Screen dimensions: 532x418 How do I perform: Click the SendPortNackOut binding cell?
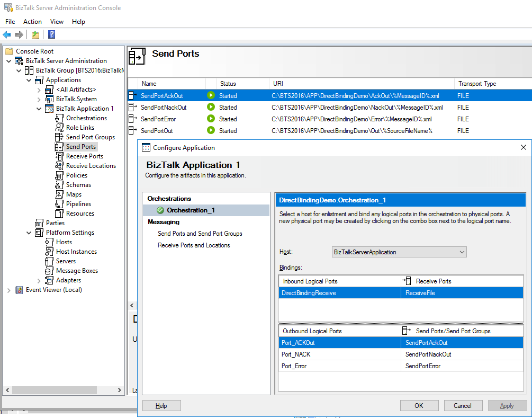[462, 354]
